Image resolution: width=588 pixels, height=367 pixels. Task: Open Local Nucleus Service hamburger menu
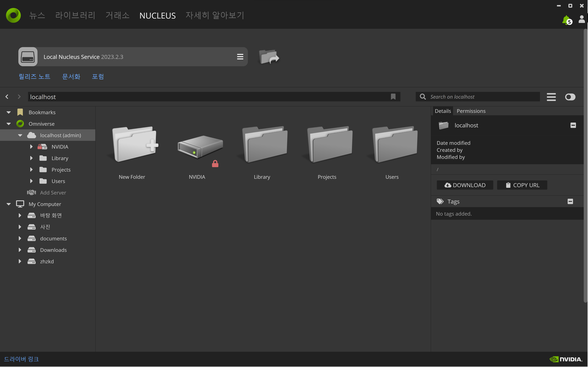tap(240, 57)
